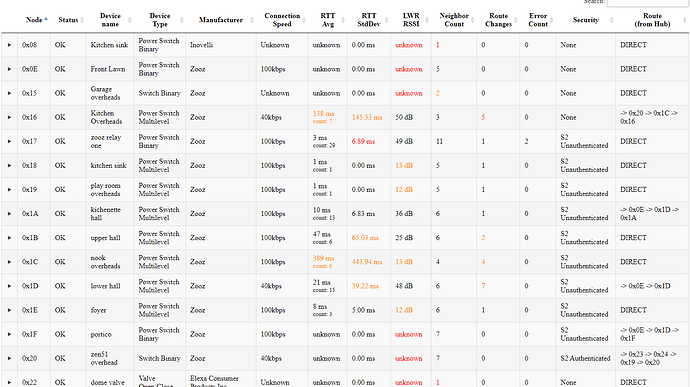Expand details for node 0x0E row

click(x=9, y=69)
